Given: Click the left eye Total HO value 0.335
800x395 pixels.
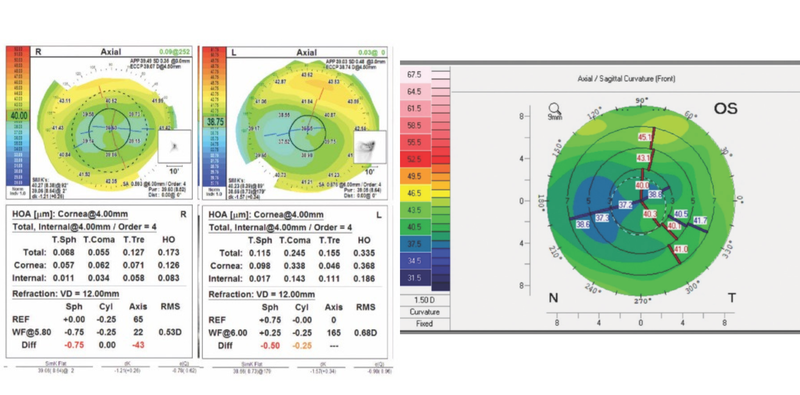Looking at the screenshot, I should point(364,253).
